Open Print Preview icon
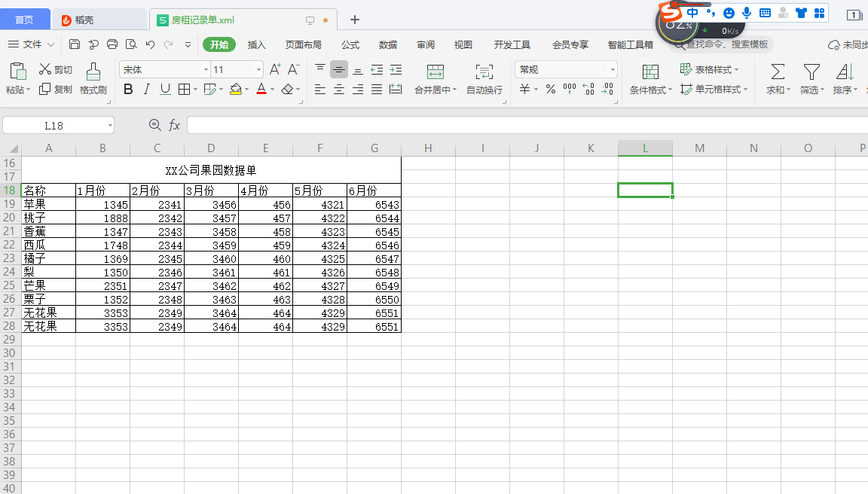This screenshot has width=868, height=494. click(131, 44)
